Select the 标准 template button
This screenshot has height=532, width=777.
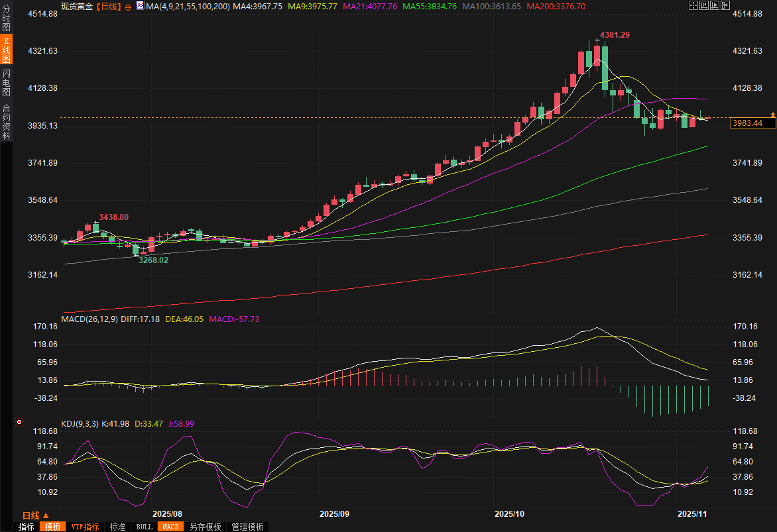click(x=117, y=527)
